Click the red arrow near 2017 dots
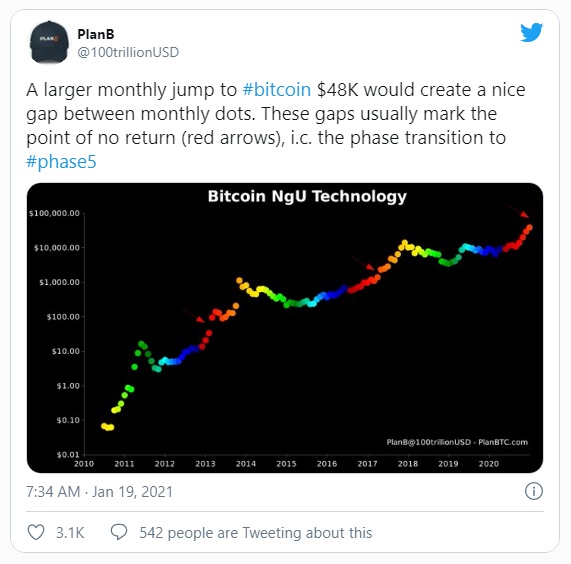Viewport: 571px width, 564px height. [363, 263]
